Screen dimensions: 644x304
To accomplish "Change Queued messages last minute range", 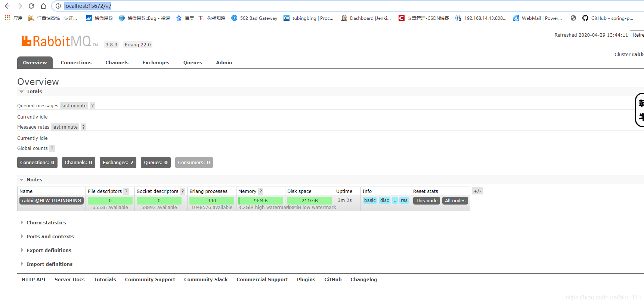I will [x=74, y=106].
